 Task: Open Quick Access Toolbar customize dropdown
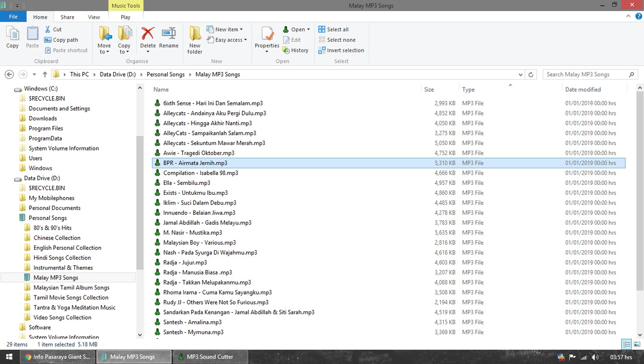17,6
